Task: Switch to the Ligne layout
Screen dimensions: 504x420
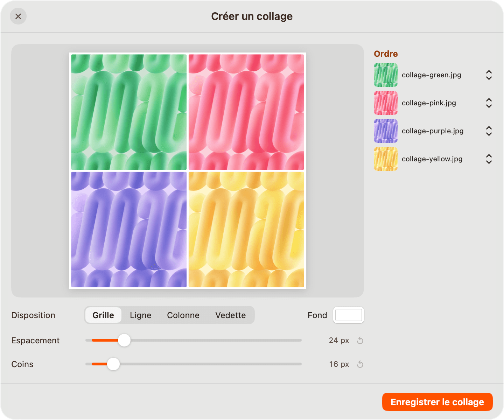Action: [141, 315]
